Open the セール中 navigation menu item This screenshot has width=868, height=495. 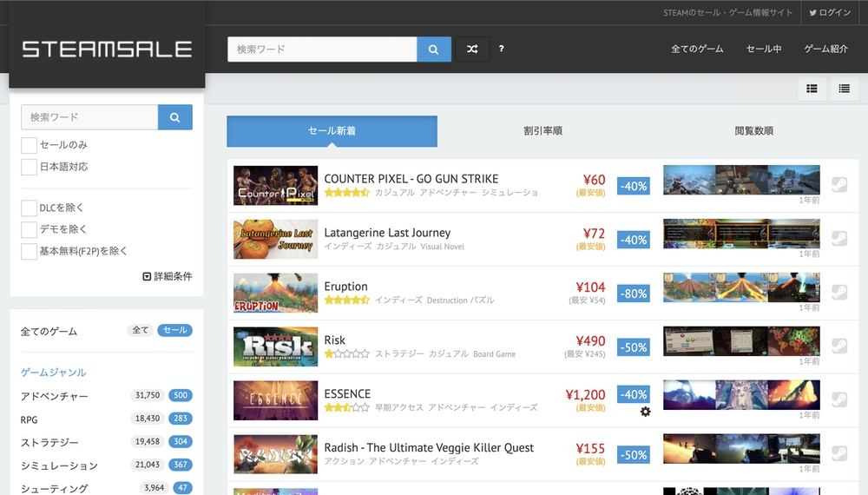click(764, 49)
